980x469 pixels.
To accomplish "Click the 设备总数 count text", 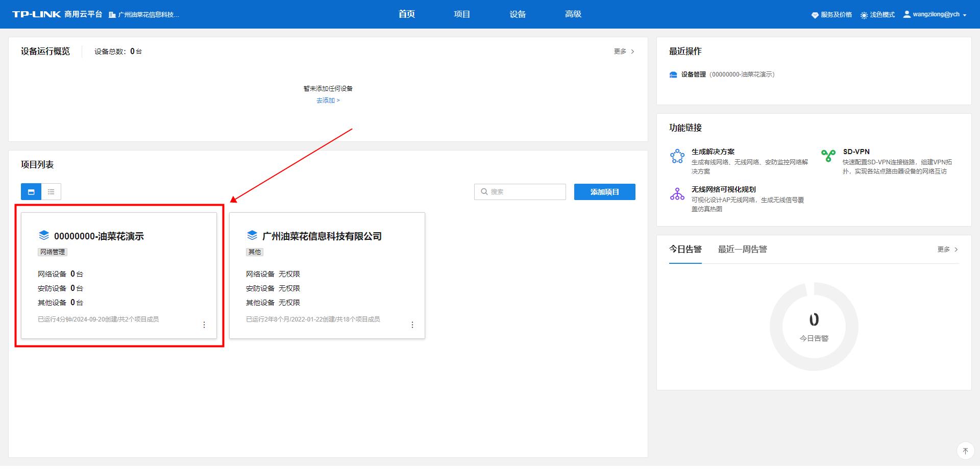I will (118, 52).
